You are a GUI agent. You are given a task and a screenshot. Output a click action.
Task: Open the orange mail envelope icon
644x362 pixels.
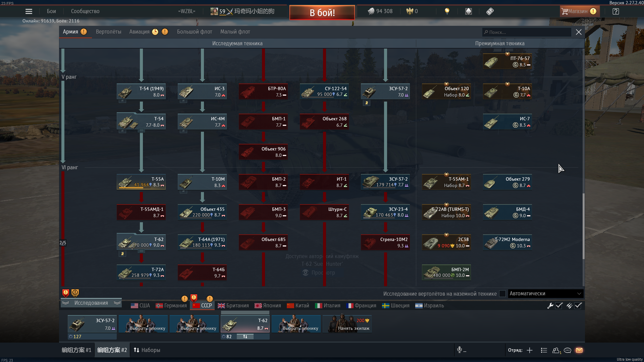579,350
